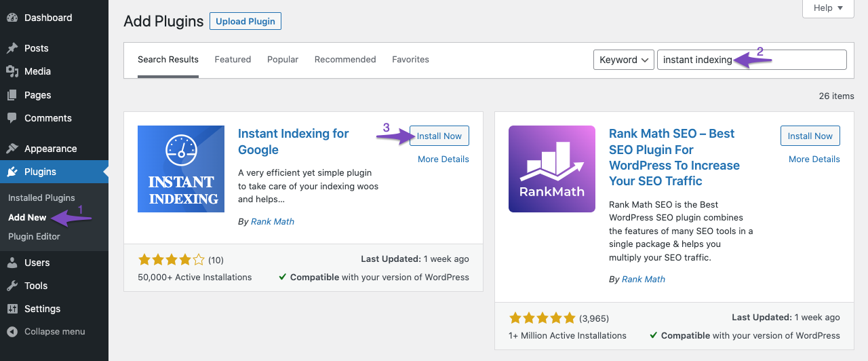Click the Instant Indexing plugin thumbnail
The image size is (868, 361).
point(181,169)
